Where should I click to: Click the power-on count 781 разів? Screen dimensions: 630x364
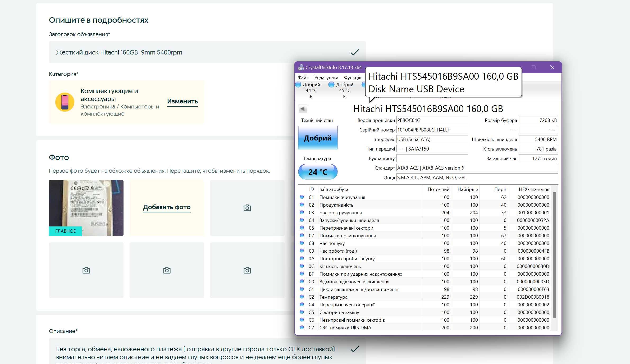point(538,149)
